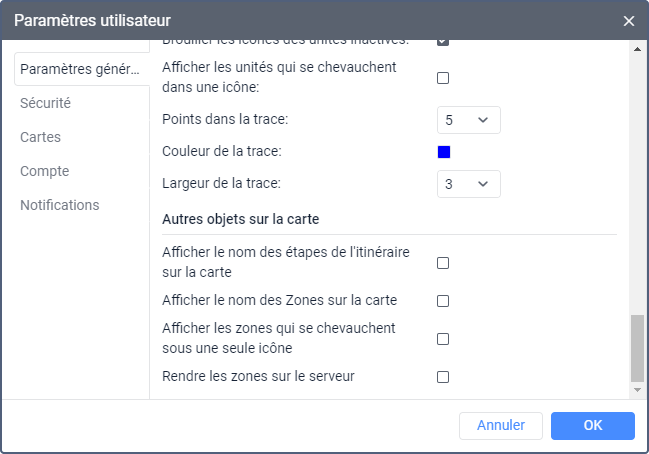Go to the Notifications tab
This screenshot has height=454, width=649.
point(59,205)
